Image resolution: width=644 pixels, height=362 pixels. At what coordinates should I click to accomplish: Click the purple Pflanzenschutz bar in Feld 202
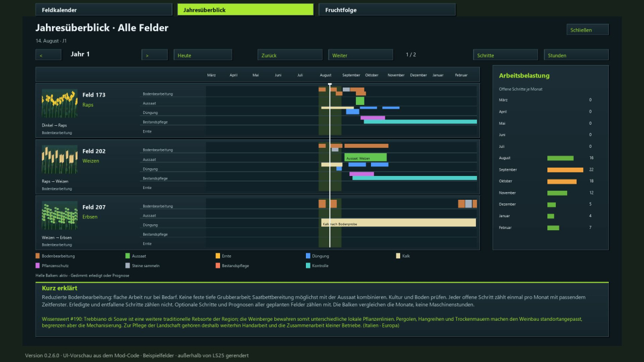coord(361,174)
